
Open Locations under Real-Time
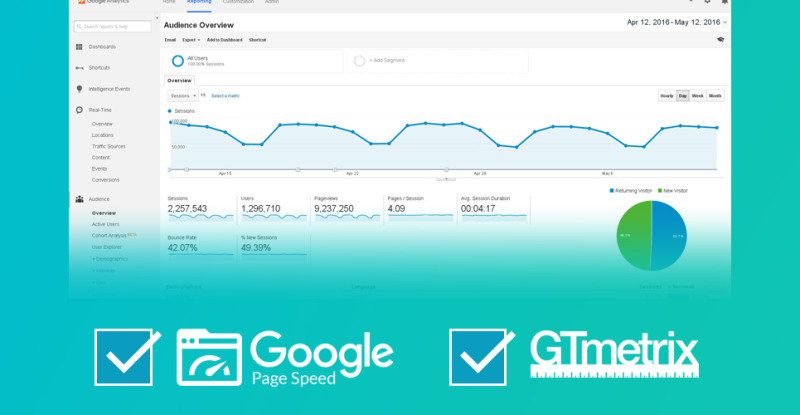(103, 135)
